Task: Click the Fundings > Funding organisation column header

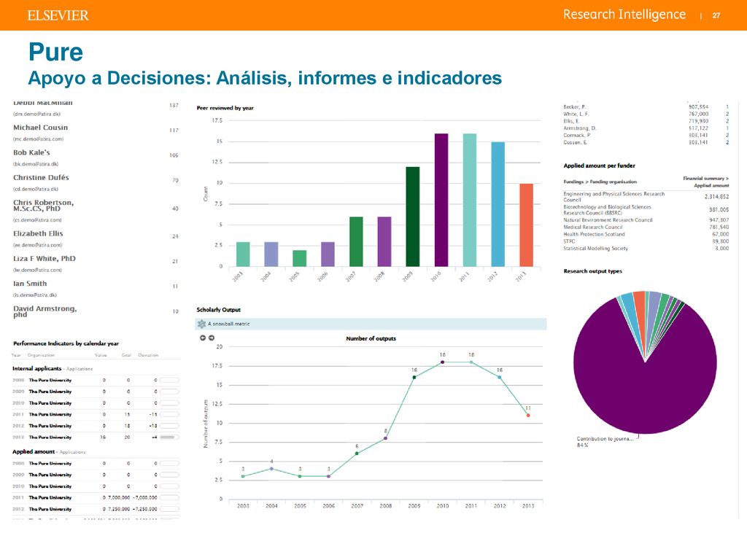Action: [600, 182]
